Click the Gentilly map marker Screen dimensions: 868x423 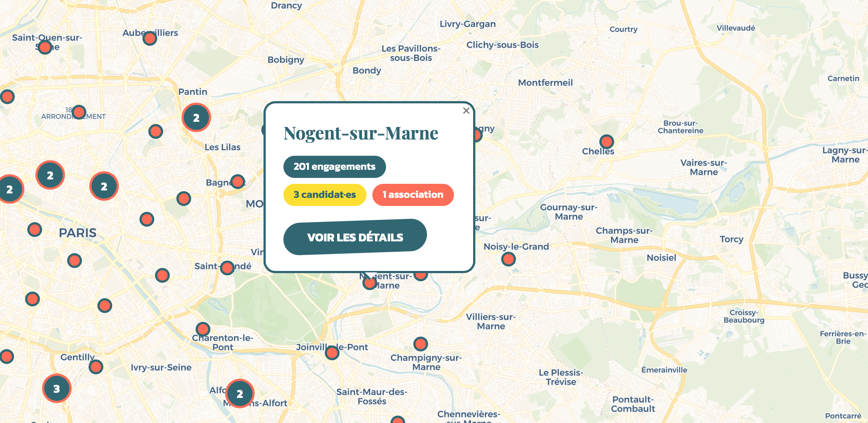[x=96, y=367]
